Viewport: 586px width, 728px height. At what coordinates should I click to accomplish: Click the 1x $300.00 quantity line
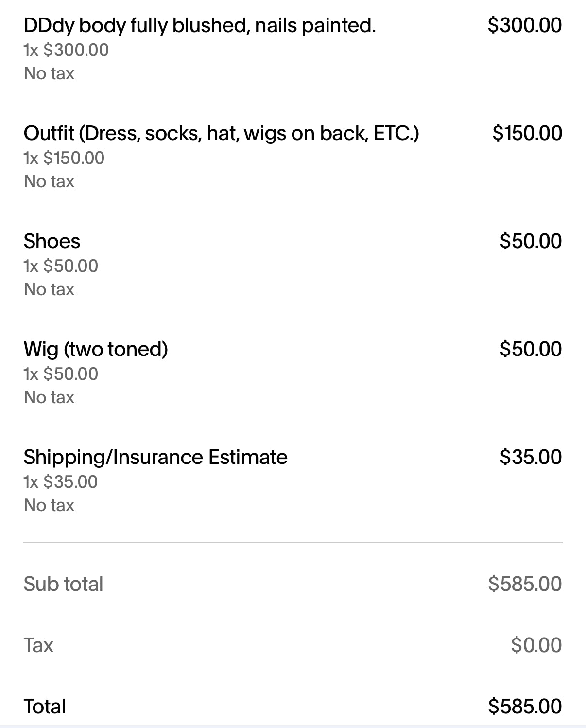66,50
